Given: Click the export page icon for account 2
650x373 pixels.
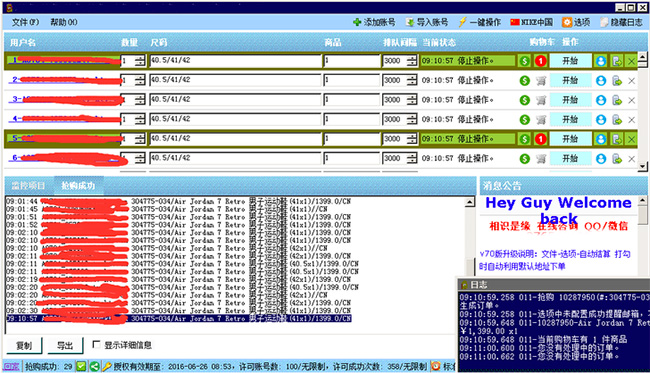Looking at the screenshot, I should [617, 80].
